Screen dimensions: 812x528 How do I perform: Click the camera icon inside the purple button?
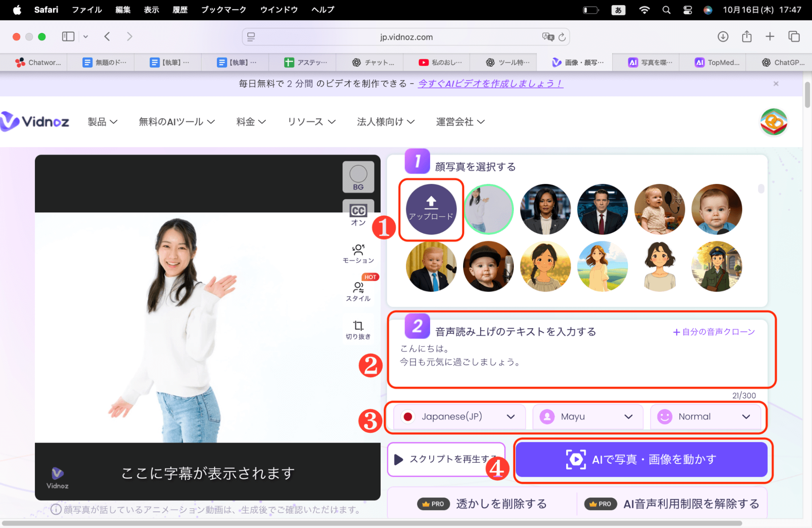[576, 459]
